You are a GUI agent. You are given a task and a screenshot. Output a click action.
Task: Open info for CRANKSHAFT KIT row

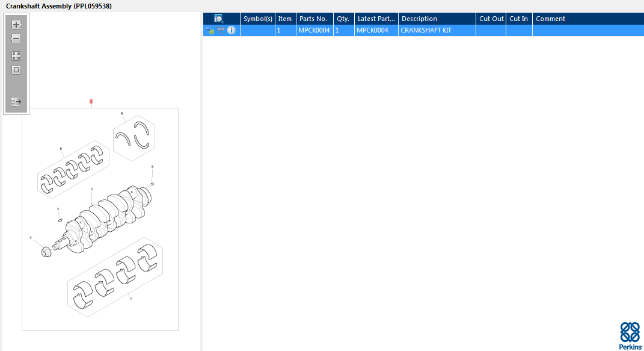click(x=232, y=30)
